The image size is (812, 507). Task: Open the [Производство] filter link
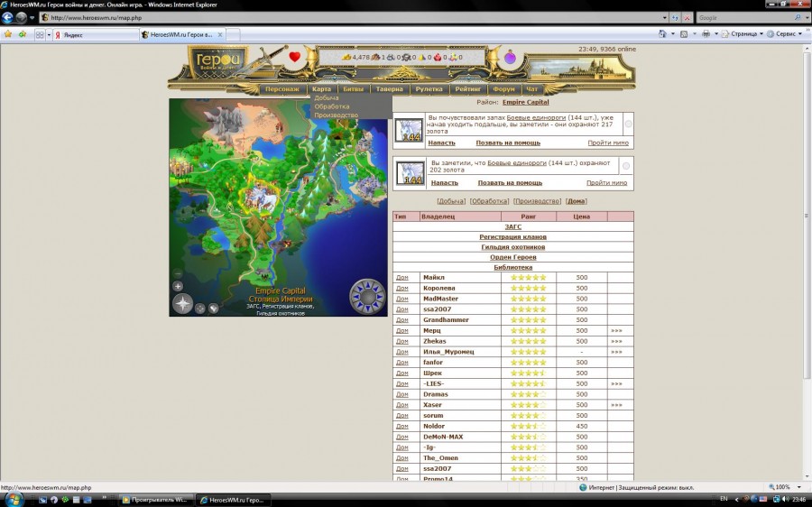pos(537,201)
